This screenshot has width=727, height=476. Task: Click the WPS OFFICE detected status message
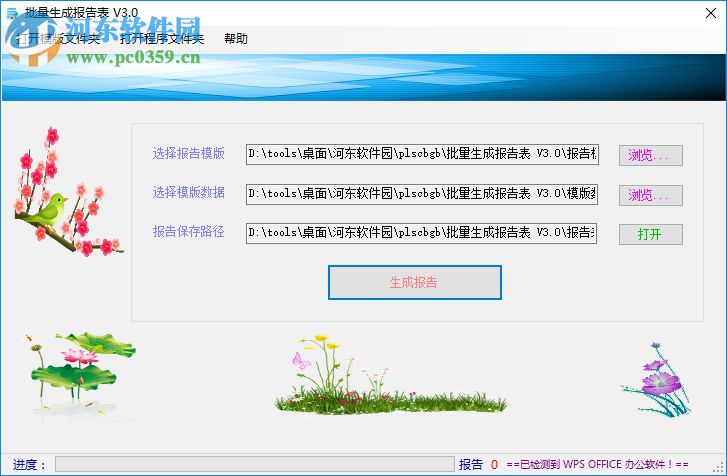[597, 464]
